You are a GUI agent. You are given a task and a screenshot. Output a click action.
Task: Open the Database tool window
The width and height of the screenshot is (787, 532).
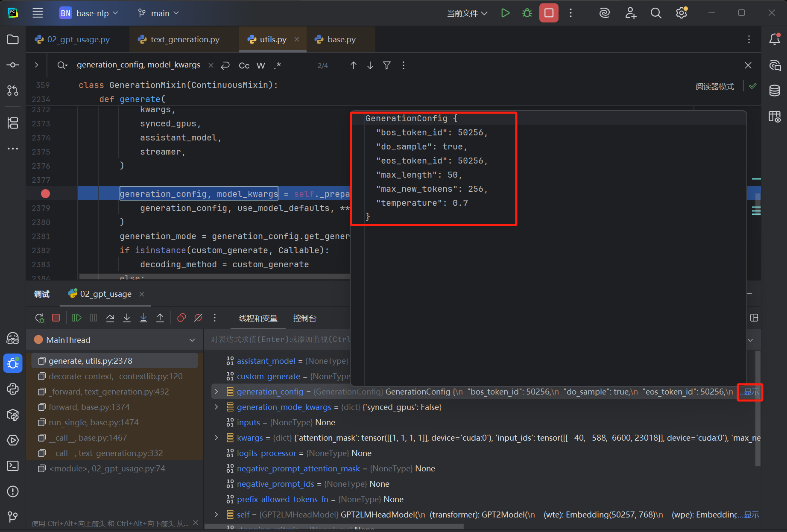click(x=775, y=91)
